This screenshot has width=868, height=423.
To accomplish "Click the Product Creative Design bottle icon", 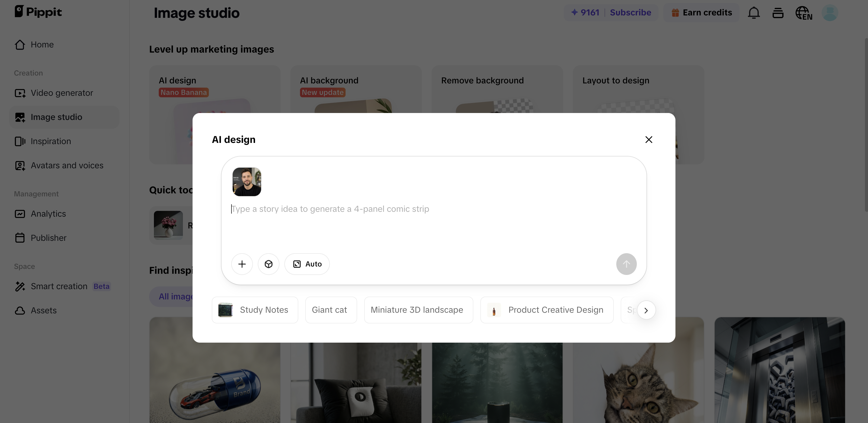I will pyautogui.click(x=494, y=310).
